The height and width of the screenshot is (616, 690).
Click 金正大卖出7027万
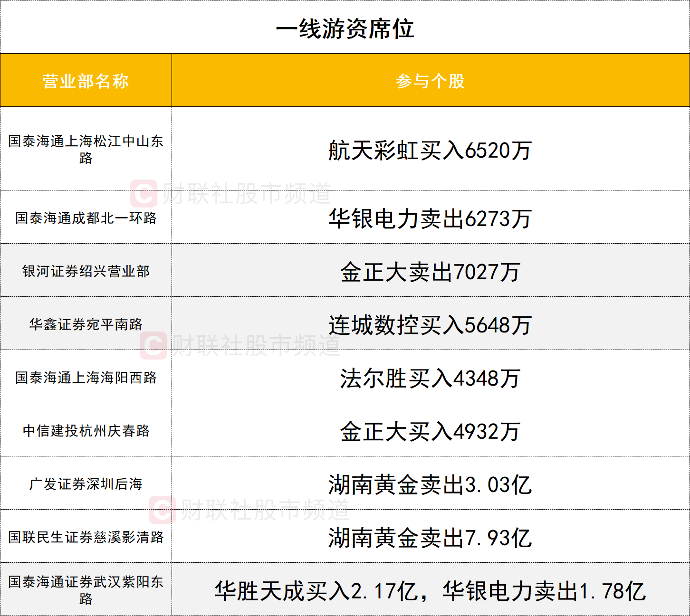point(431,272)
